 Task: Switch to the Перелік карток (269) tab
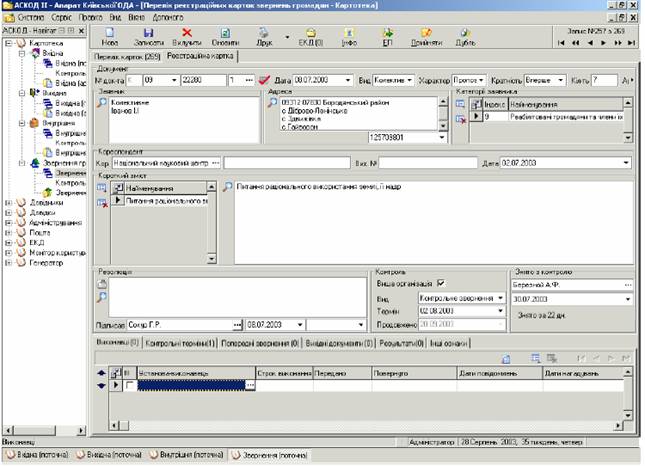(129, 58)
